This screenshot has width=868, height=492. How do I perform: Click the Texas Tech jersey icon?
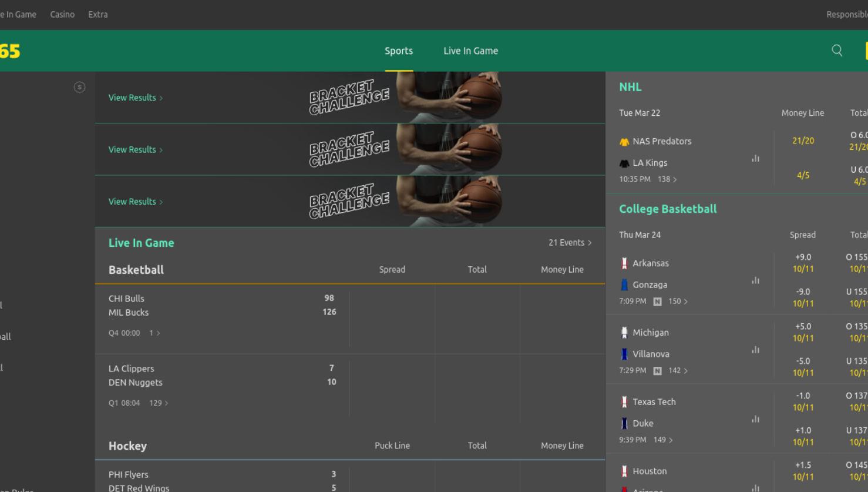pos(624,402)
